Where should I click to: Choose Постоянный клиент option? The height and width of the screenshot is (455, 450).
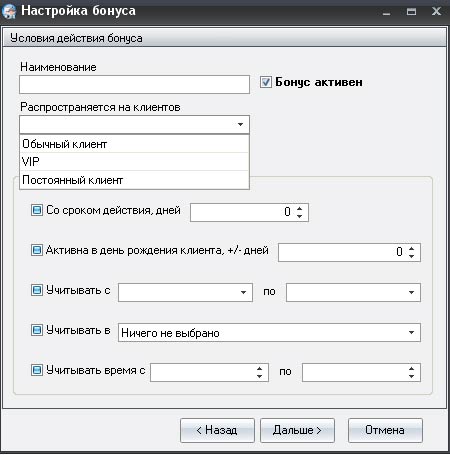134,180
